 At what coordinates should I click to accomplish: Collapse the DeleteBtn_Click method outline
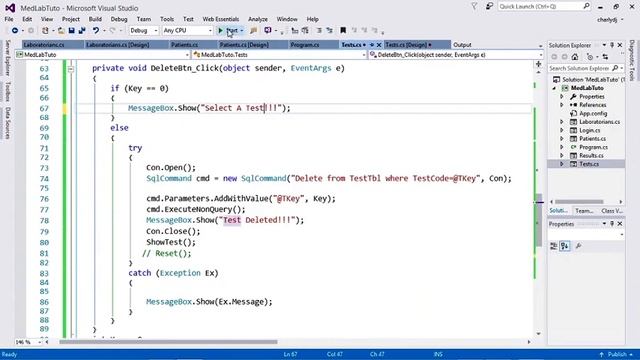pos(71,69)
